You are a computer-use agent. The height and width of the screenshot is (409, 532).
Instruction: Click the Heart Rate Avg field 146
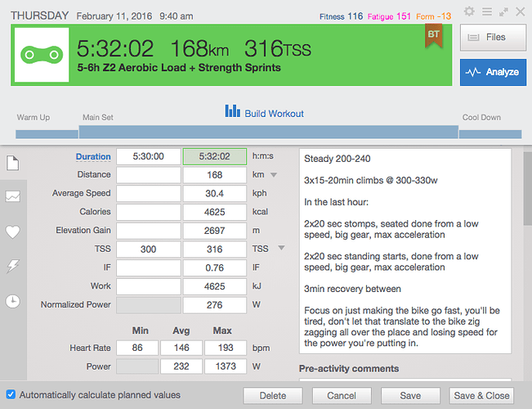point(181,348)
